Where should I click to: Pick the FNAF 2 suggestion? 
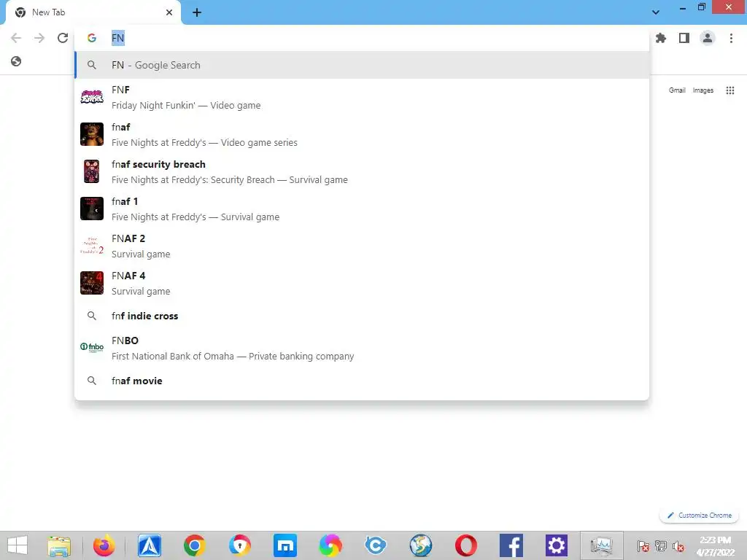point(362,246)
